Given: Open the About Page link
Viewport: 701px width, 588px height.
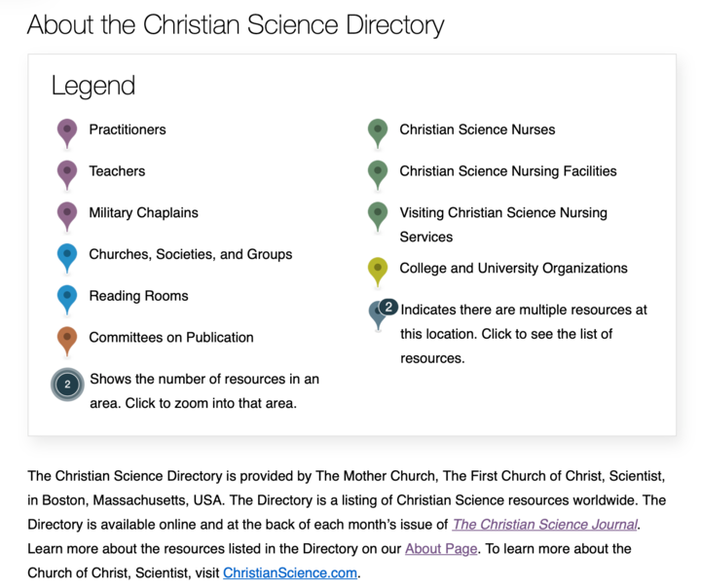Looking at the screenshot, I should pos(441,548).
